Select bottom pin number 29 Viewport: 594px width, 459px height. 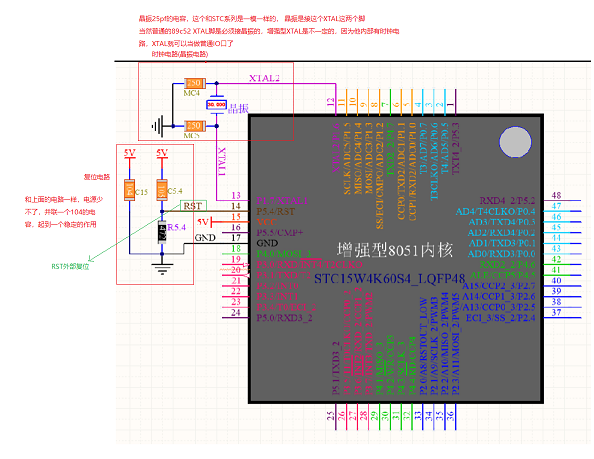pos(374,416)
